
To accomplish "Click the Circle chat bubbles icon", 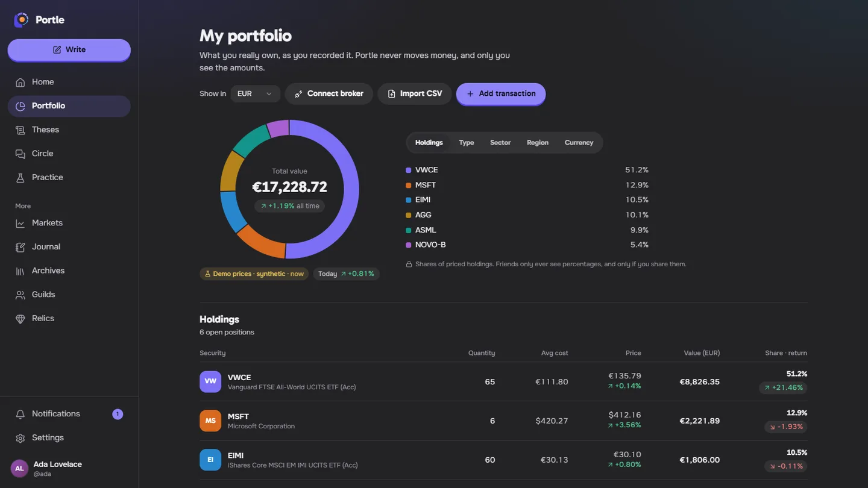I will [20, 154].
